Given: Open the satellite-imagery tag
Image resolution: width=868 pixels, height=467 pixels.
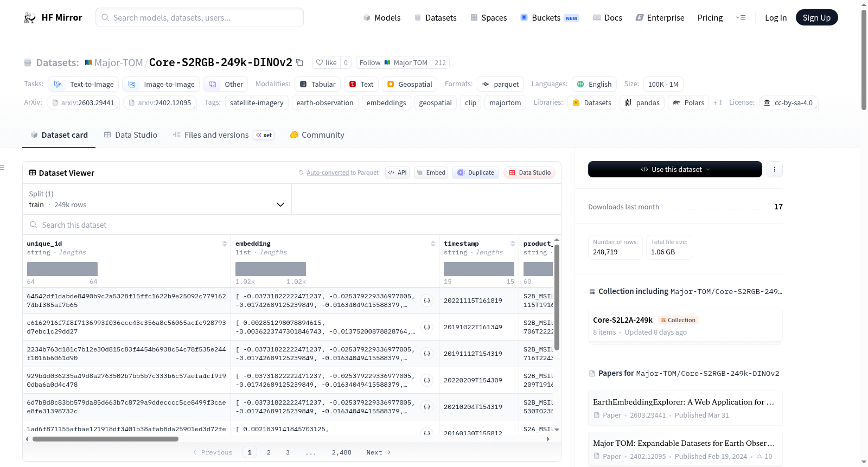Looking at the screenshot, I should (257, 103).
